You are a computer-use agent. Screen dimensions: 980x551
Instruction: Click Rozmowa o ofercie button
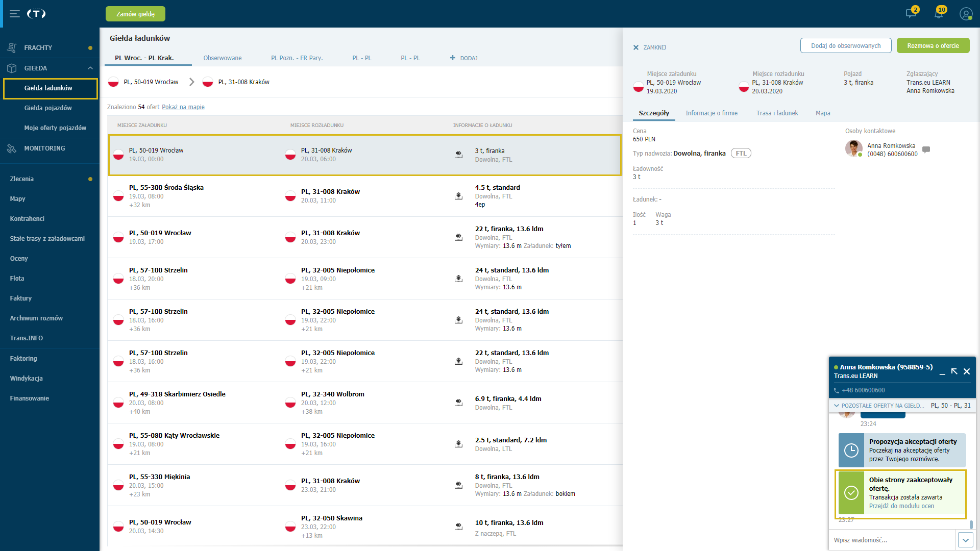pyautogui.click(x=933, y=45)
